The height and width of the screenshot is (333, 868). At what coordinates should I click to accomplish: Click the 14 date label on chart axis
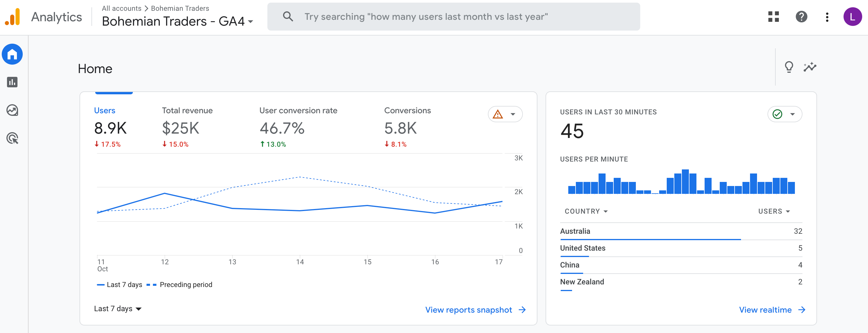[300, 262]
